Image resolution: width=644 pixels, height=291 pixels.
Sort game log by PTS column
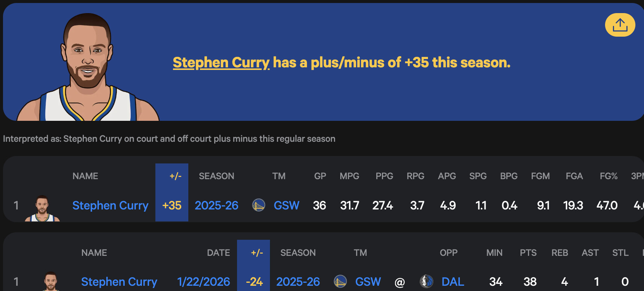528,253
